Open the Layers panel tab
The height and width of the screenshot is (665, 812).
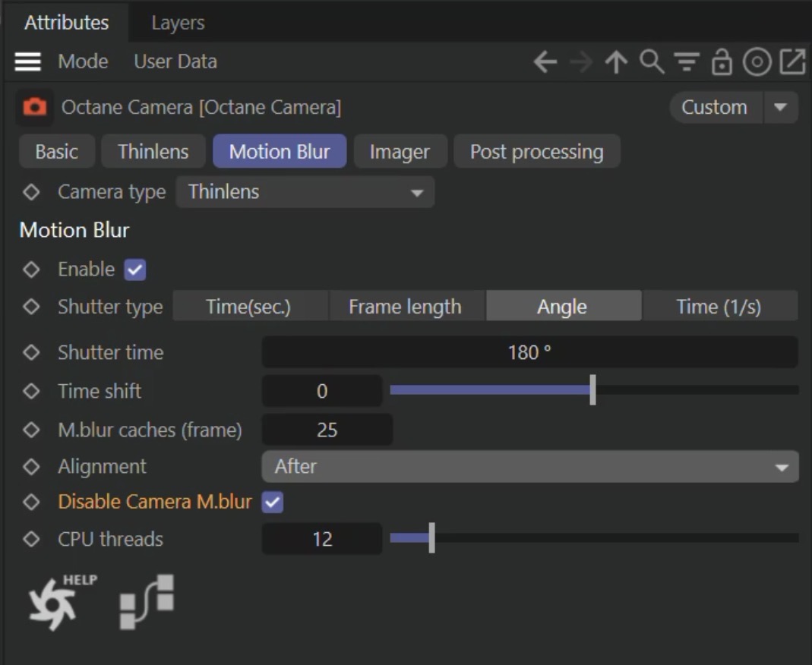[x=178, y=23]
